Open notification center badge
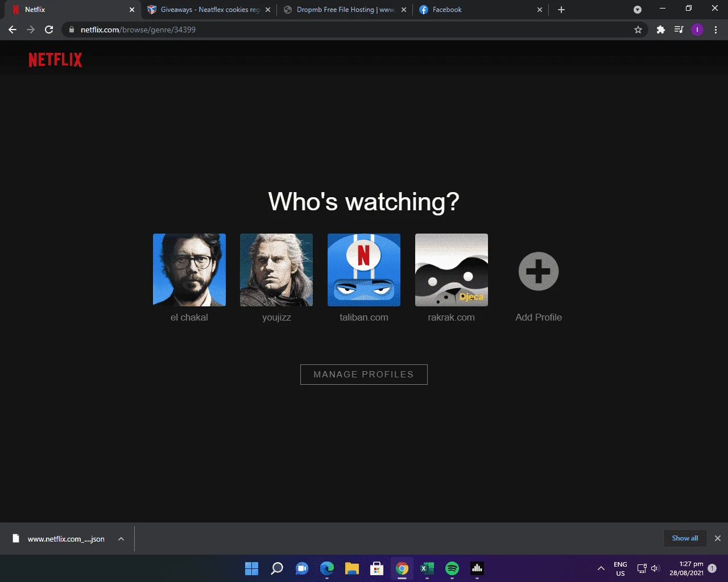The height and width of the screenshot is (582, 728). (712, 568)
